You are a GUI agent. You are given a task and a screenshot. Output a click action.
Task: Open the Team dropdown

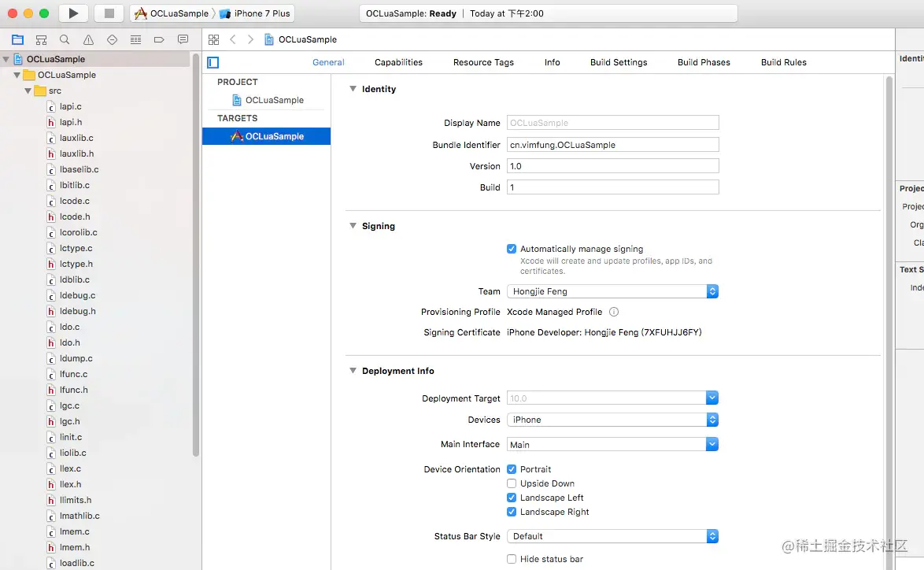click(x=612, y=291)
